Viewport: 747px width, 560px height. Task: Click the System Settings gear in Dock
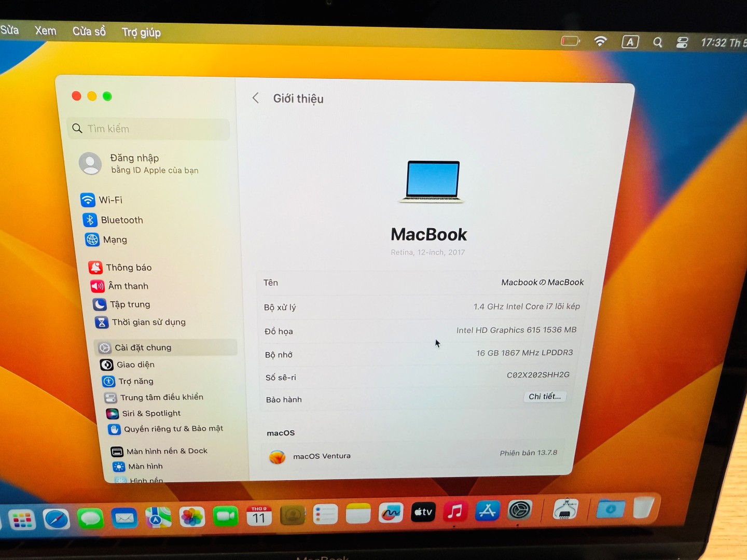click(519, 510)
